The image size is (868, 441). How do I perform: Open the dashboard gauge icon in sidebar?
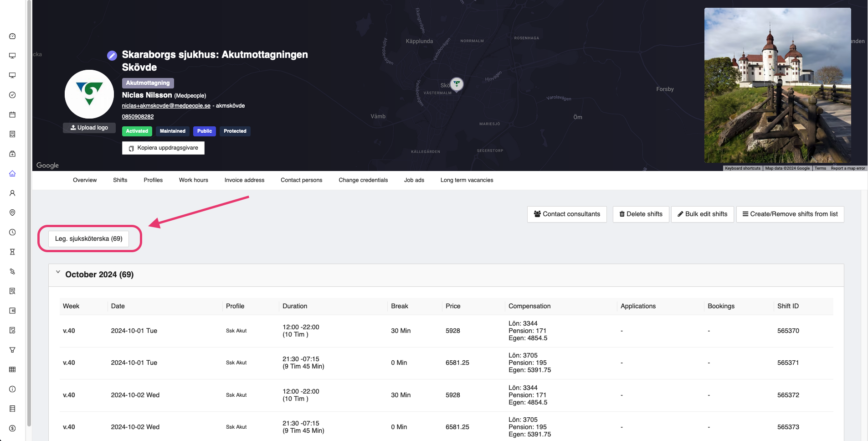12,36
